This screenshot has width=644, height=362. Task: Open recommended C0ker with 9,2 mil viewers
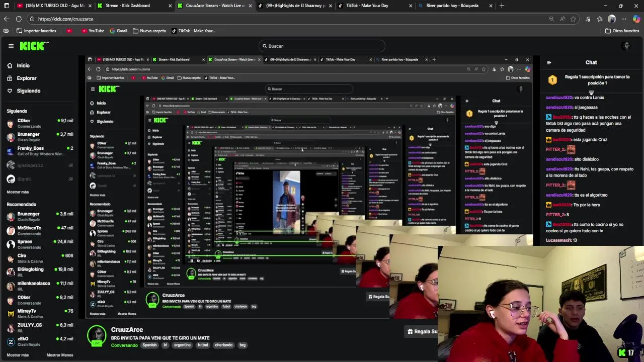point(39,300)
